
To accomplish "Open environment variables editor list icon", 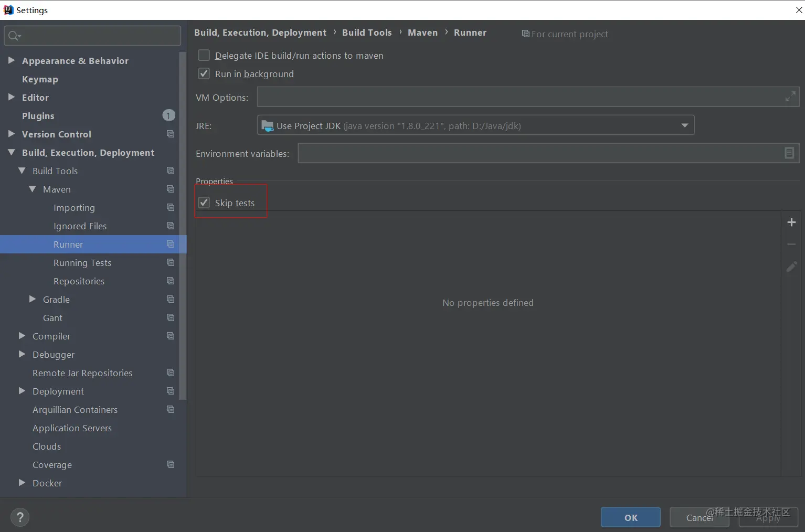I will (789, 153).
